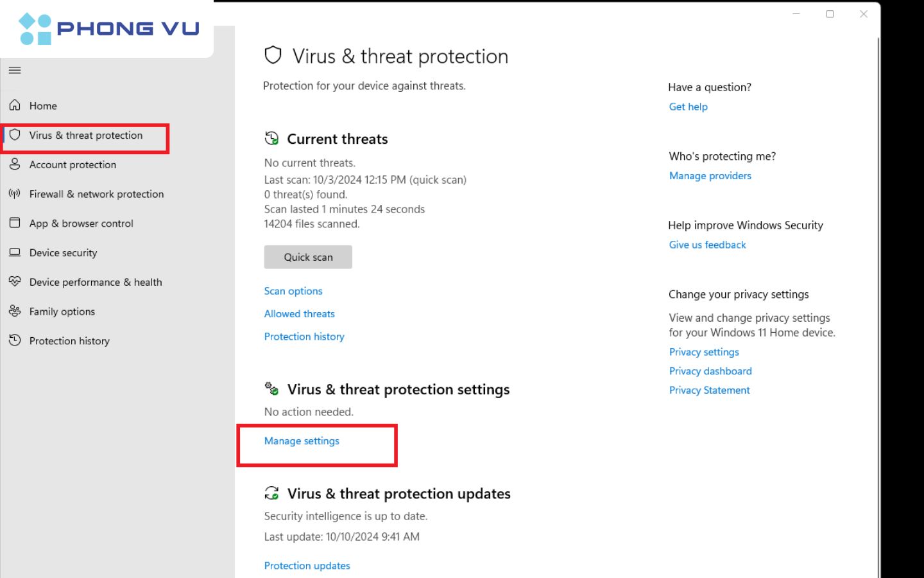Check Protection updates link
This screenshot has width=924, height=578.
(307, 566)
